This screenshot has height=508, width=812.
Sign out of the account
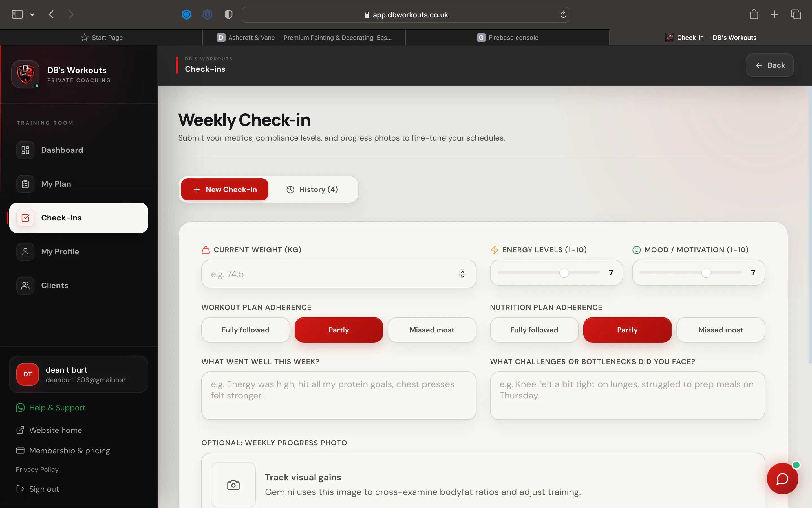click(x=37, y=489)
